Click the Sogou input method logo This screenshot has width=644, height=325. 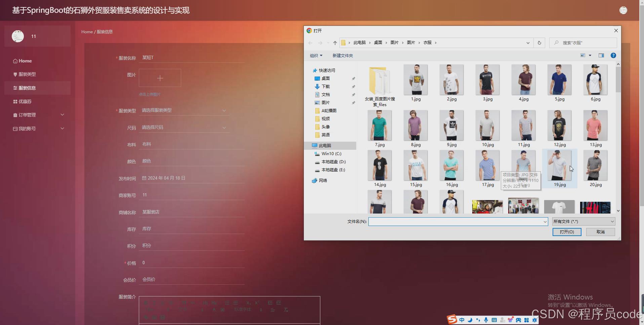(x=452, y=320)
